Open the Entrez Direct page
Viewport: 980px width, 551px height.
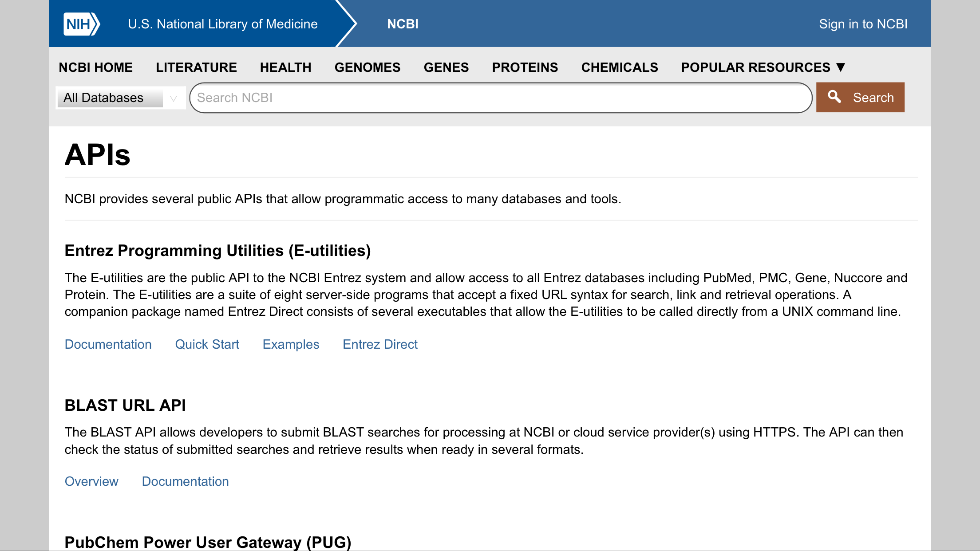tap(380, 344)
